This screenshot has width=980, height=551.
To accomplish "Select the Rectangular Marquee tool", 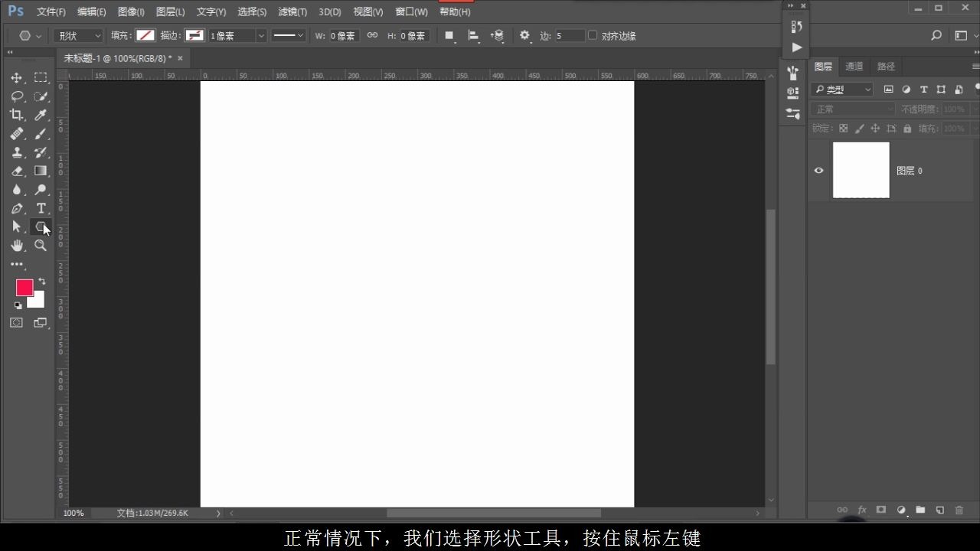I will 41,77.
